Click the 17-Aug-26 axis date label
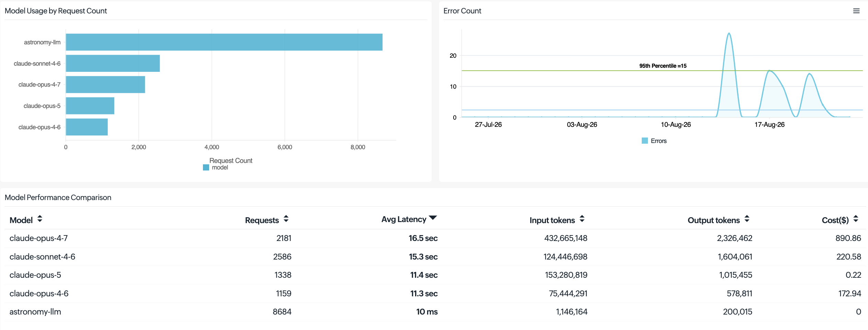Screen dimensions: 868x330 pyautogui.click(x=769, y=124)
